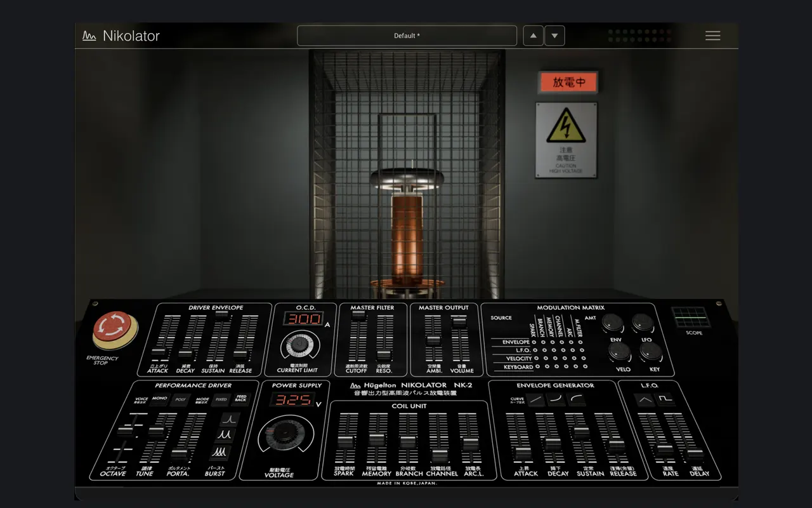The height and width of the screenshot is (508, 812).
Task: Click the Octave slider handle
Action: click(125, 431)
